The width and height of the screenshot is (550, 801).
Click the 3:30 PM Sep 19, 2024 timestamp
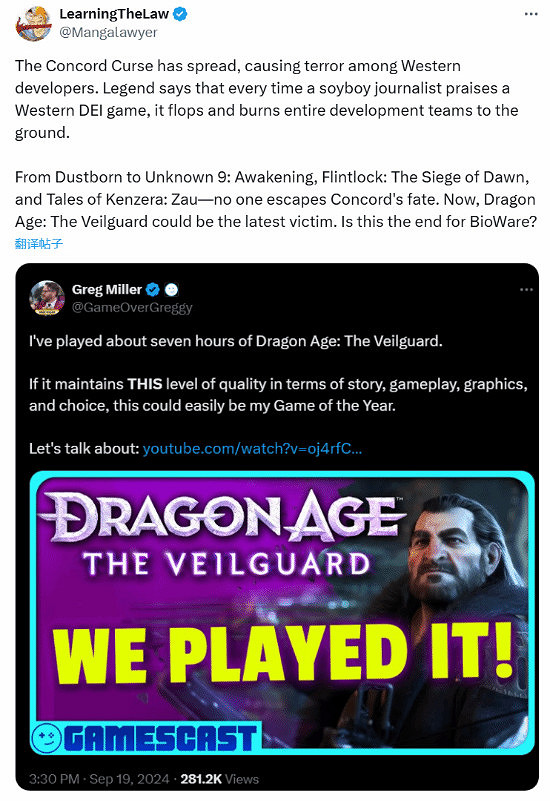99,779
